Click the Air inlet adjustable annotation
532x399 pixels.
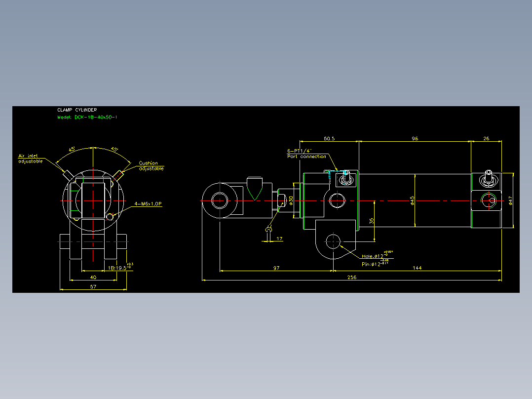[31, 159]
